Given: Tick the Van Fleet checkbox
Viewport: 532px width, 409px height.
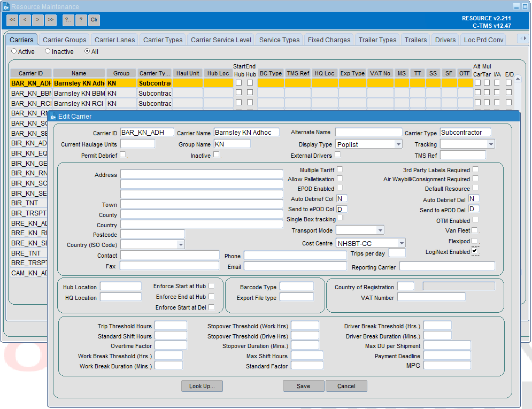Looking at the screenshot, I should (475, 230).
